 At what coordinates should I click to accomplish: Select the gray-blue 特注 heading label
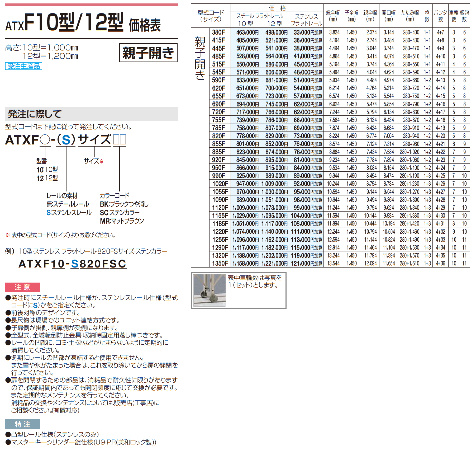(x=22, y=424)
